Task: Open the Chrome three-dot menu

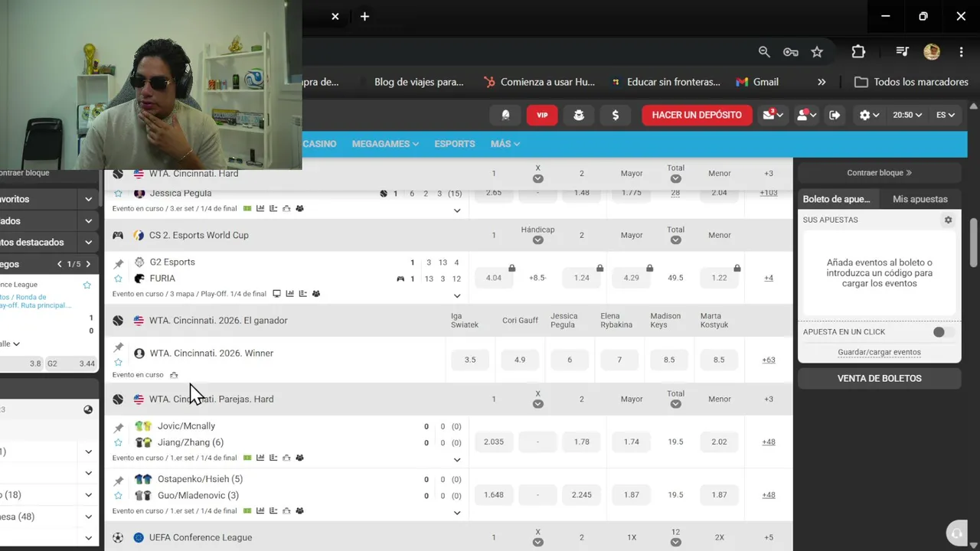Action: point(961,51)
